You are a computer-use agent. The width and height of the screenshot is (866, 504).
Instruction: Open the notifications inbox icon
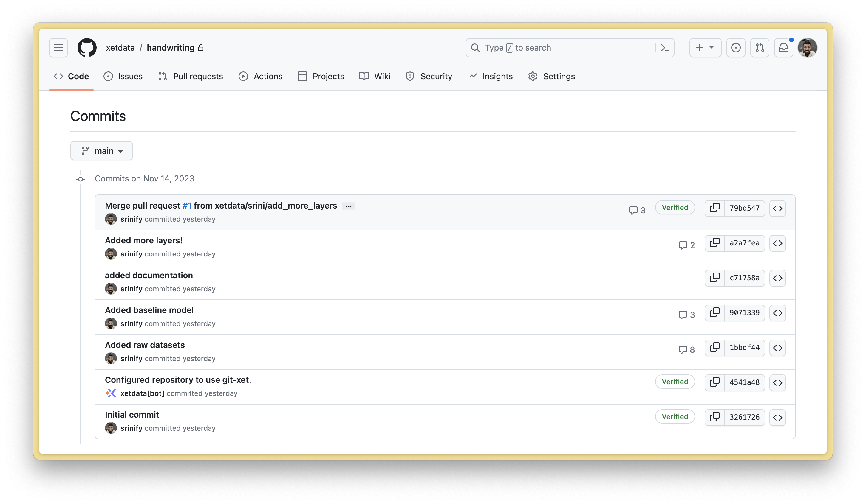click(x=783, y=48)
